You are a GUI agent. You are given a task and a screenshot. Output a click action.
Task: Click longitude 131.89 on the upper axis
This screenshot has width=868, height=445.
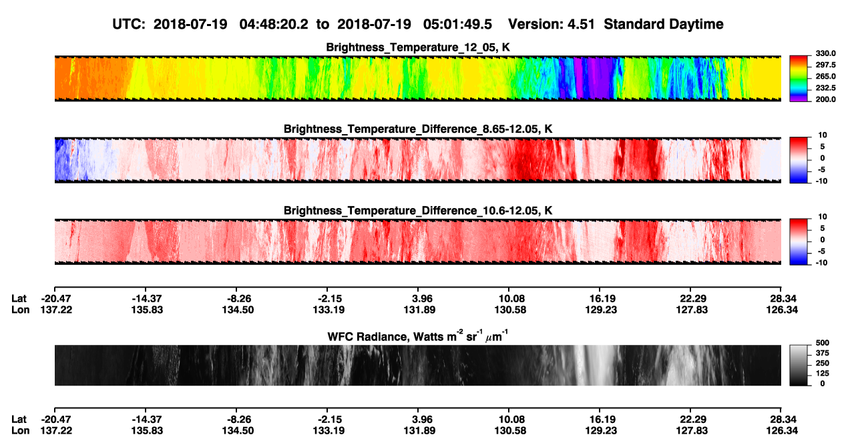pyautogui.click(x=418, y=309)
